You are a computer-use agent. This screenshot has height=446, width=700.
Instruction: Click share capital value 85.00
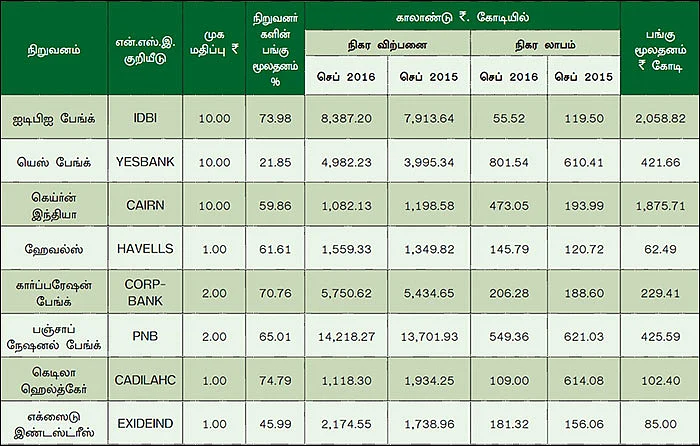pyautogui.click(x=660, y=424)
